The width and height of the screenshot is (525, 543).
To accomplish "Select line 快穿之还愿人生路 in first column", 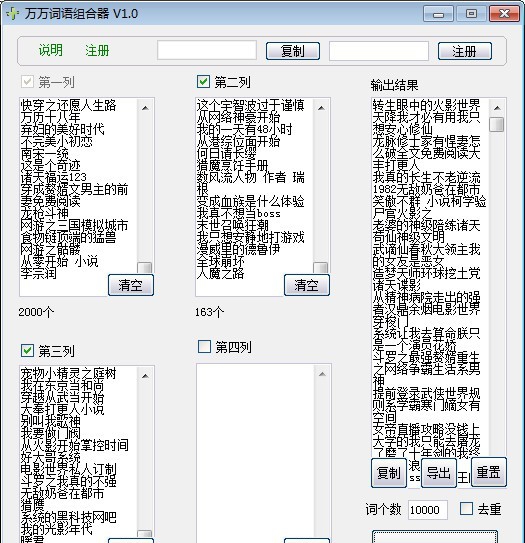I will tap(68, 105).
